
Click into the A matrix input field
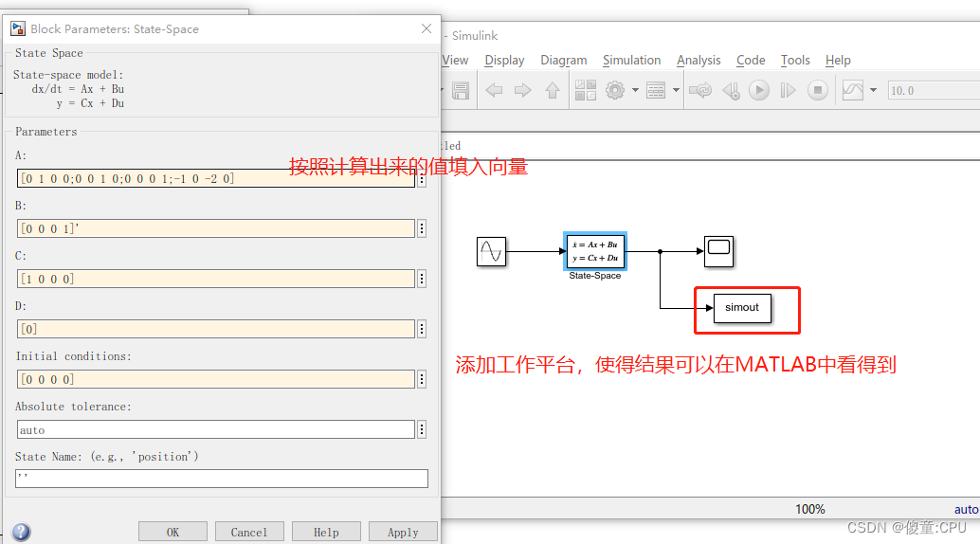[x=216, y=179]
